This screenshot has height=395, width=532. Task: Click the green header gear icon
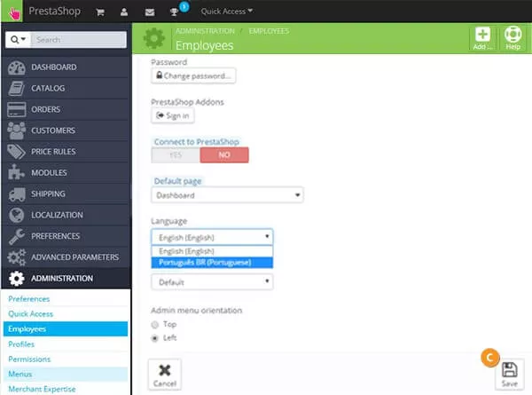[x=154, y=38]
